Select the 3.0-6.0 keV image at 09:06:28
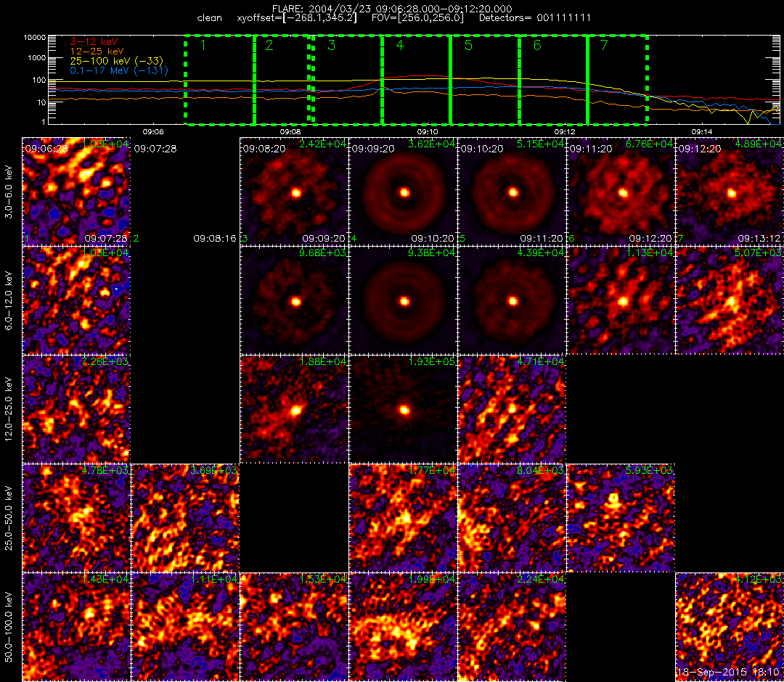Screen dimensions: 784x682 pos(76,192)
